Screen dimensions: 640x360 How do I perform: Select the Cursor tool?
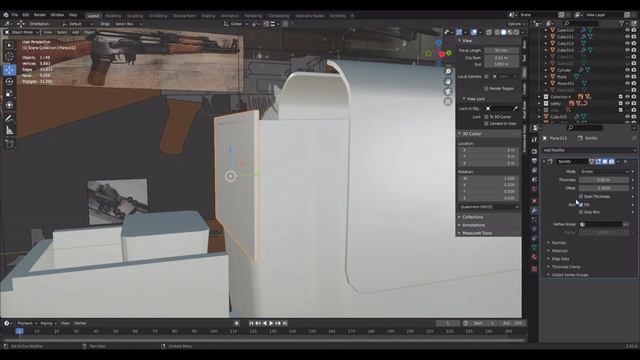tap(9, 57)
